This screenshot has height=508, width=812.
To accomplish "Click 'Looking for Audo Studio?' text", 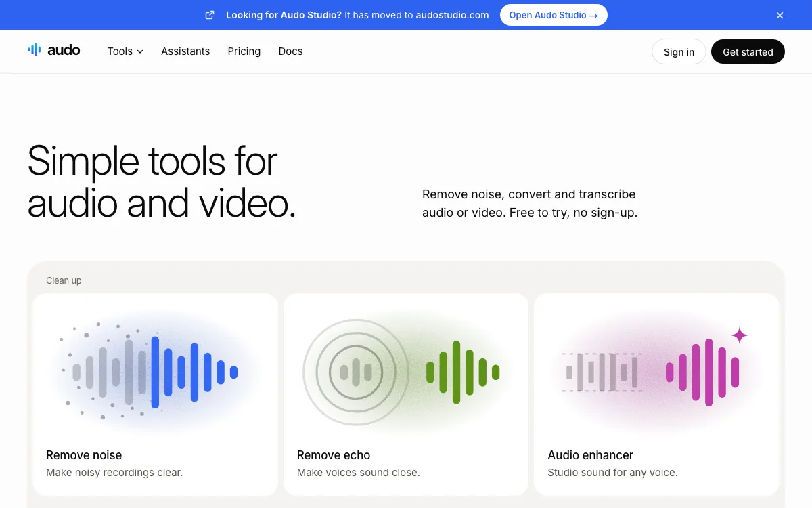I will point(284,15).
